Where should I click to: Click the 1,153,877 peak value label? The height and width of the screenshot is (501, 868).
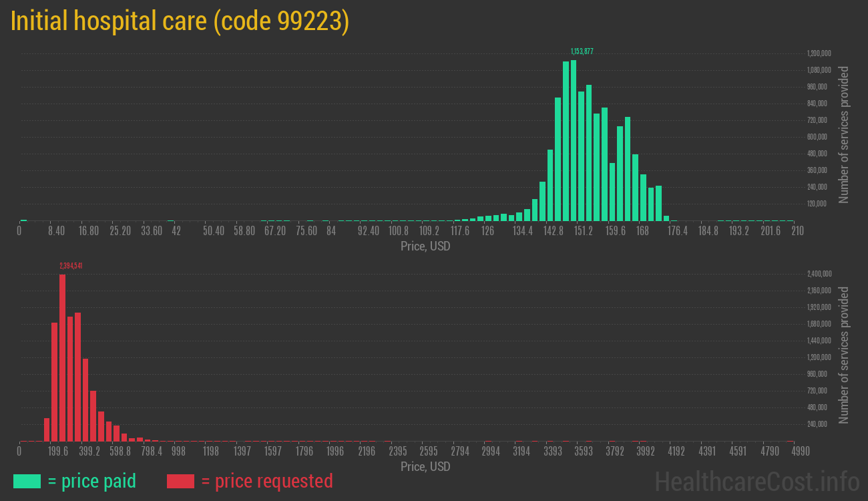point(582,51)
